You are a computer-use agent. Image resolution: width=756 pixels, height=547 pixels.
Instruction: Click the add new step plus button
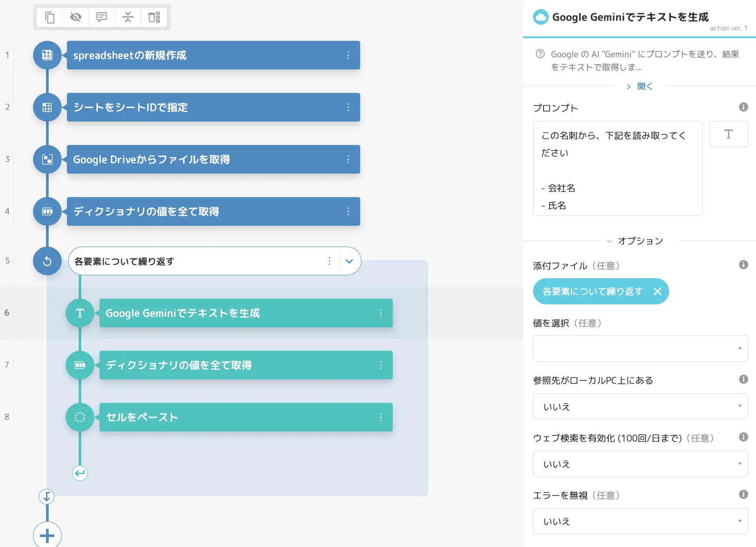(47, 535)
